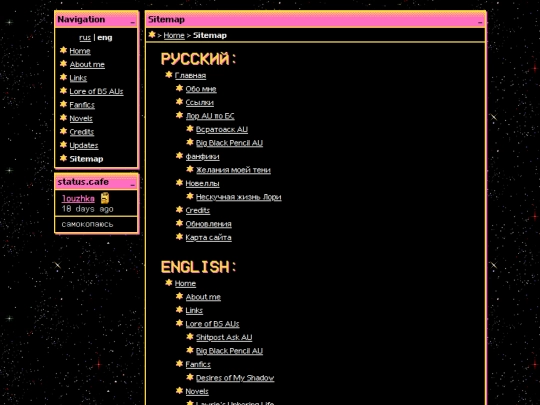Click the star bullet beside Desires of My Shadow
Image resolution: width=540 pixels, height=405 pixels.
coord(190,377)
